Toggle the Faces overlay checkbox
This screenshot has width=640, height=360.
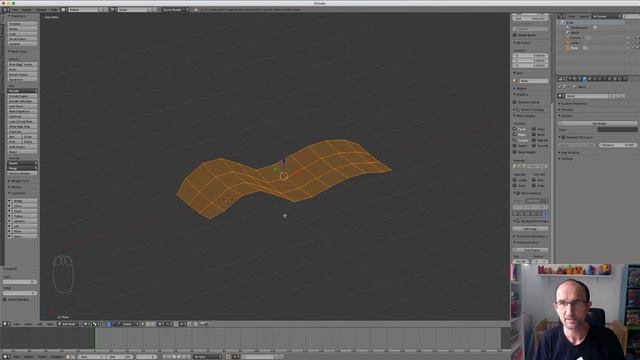pyautogui.click(x=515, y=129)
